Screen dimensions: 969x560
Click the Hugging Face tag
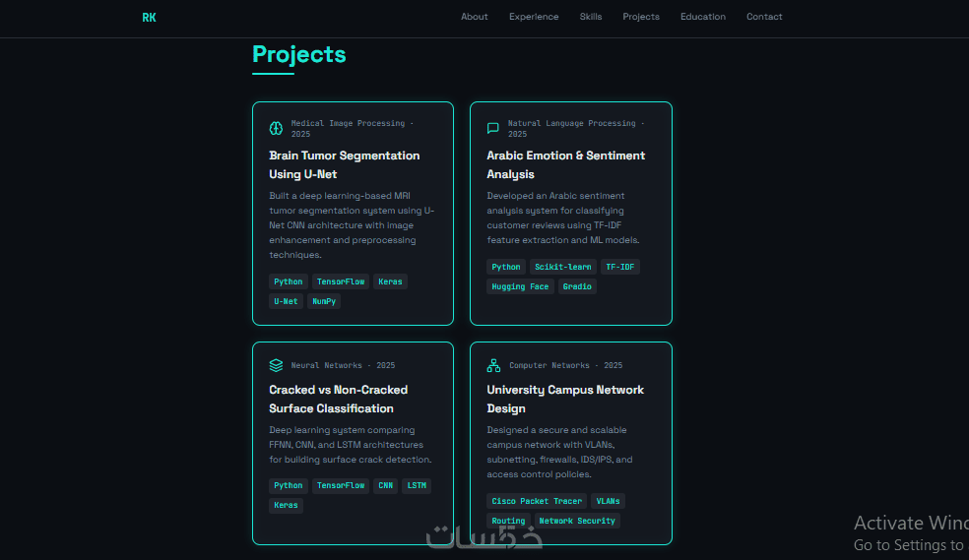point(520,286)
